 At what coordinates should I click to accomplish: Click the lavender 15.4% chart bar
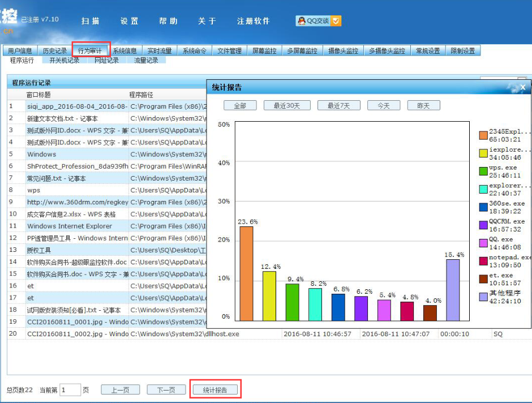coord(453,290)
